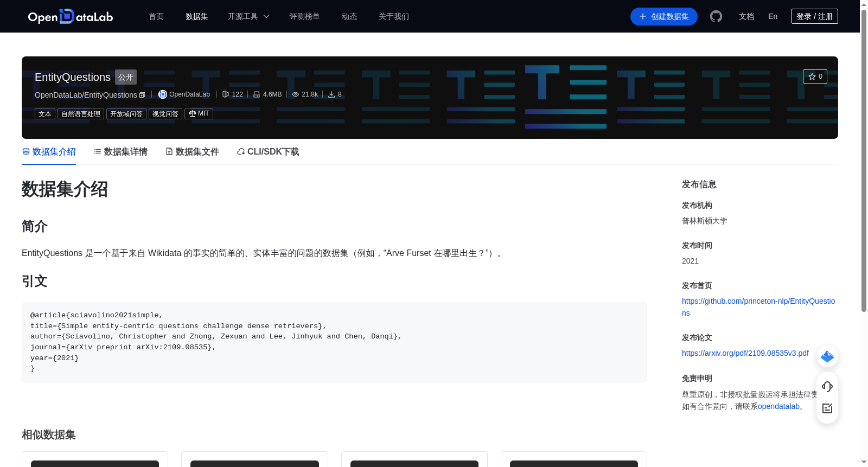Click the download count icon

(x=331, y=94)
